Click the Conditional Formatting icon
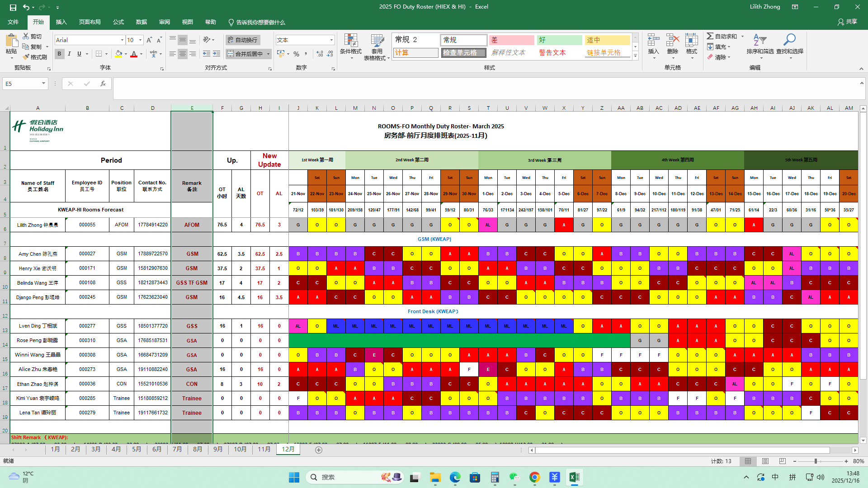 click(350, 41)
